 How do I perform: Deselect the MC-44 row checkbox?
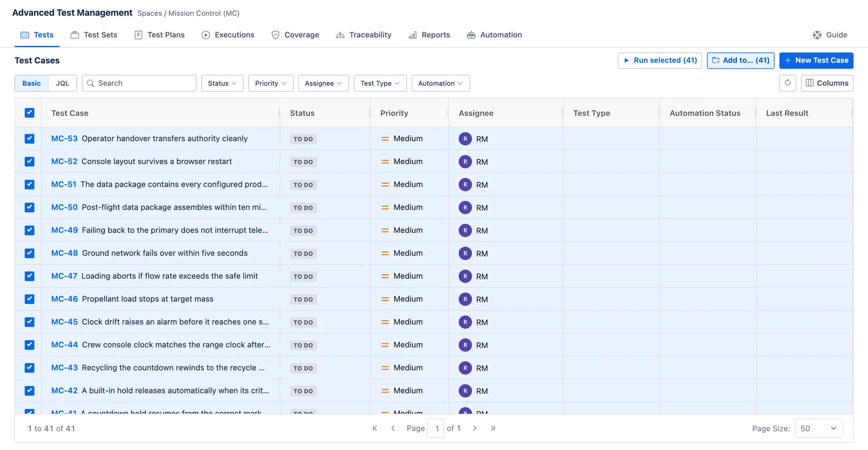tap(30, 345)
